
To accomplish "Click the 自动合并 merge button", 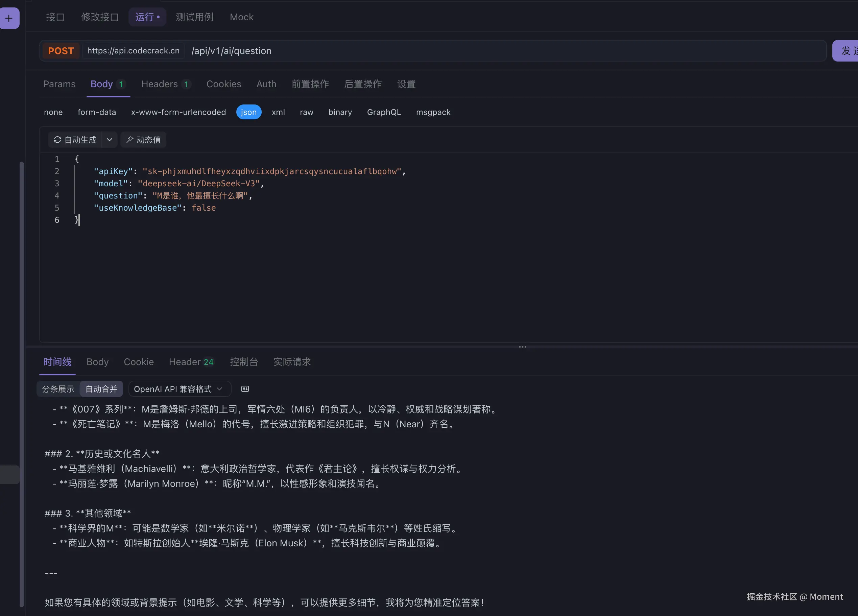I will click(101, 388).
